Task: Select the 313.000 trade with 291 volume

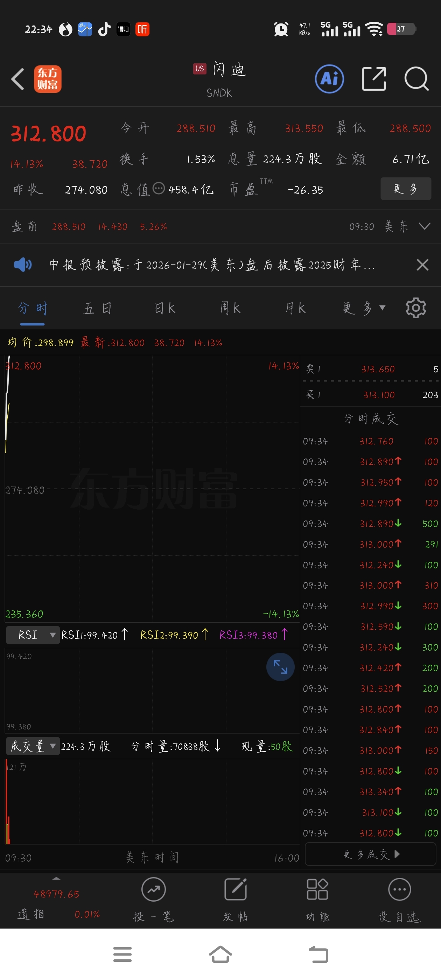Action: (x=371, y=544)
